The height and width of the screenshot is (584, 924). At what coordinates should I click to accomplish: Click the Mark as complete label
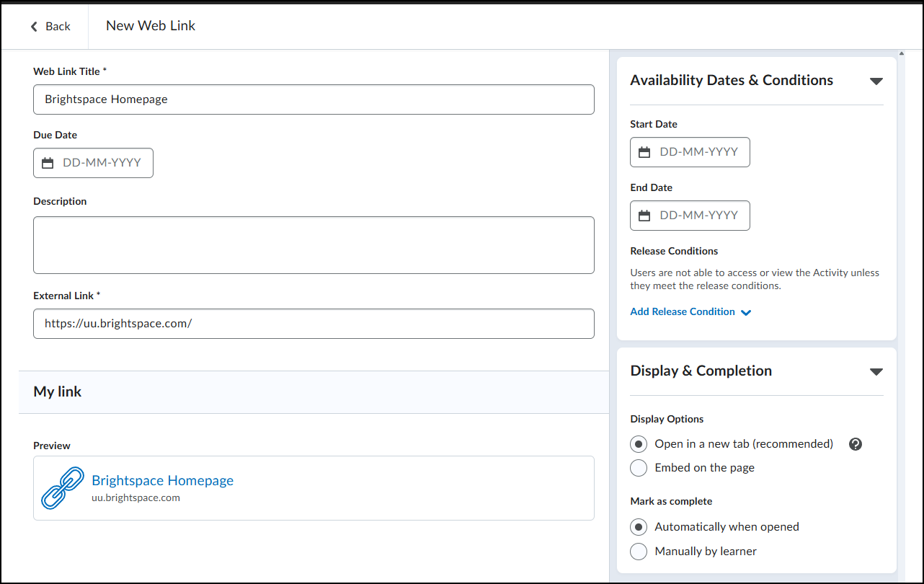click(671, 502)
